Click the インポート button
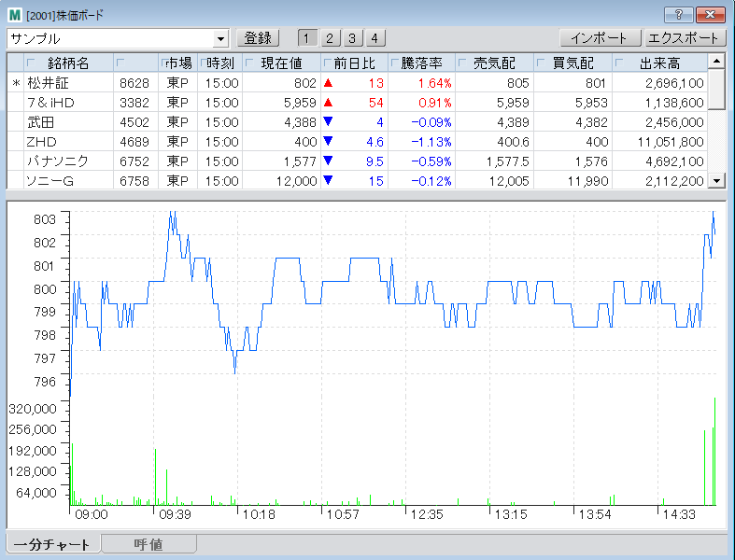The image size is (735, 560). [x=600, y=38]
